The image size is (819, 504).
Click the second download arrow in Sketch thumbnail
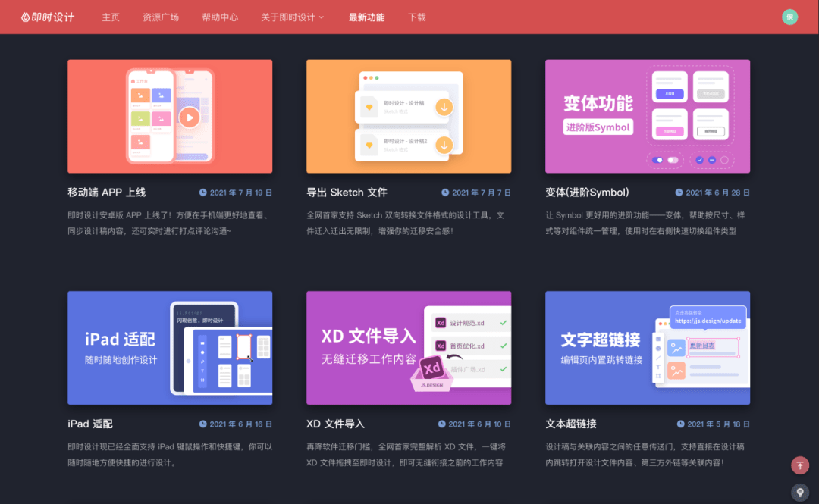coord(444,146)
